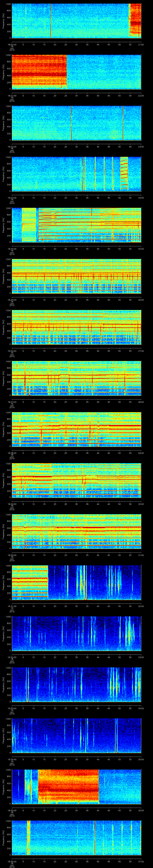Click the spectrogram panel starting at 18:26:00
This screenshot has height=868, width=153.
point(76,327)
